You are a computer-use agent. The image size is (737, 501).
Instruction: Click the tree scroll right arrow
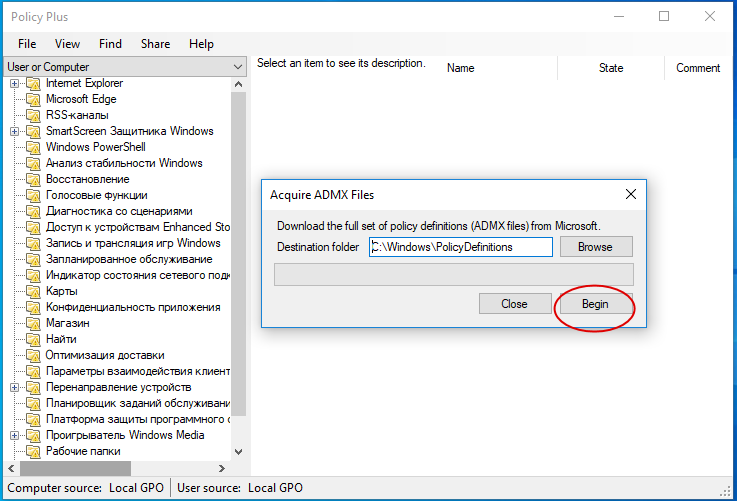coord(222,469)
